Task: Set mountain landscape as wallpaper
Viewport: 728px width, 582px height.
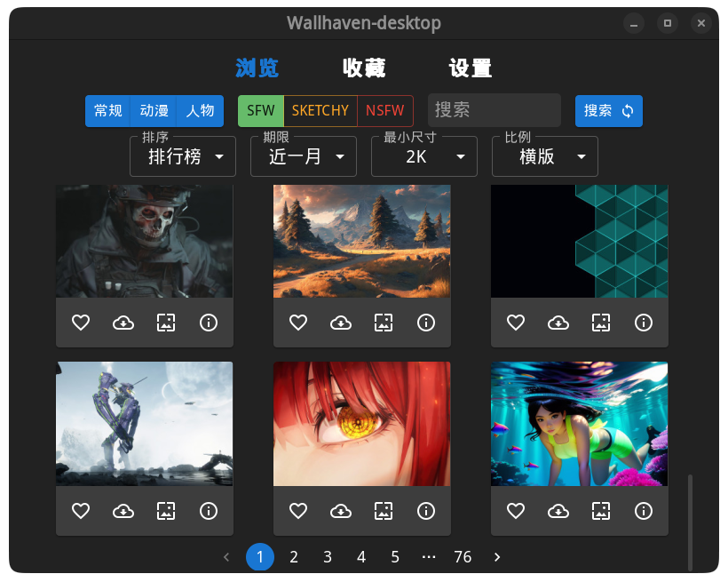Action: (x=384, y=323)
